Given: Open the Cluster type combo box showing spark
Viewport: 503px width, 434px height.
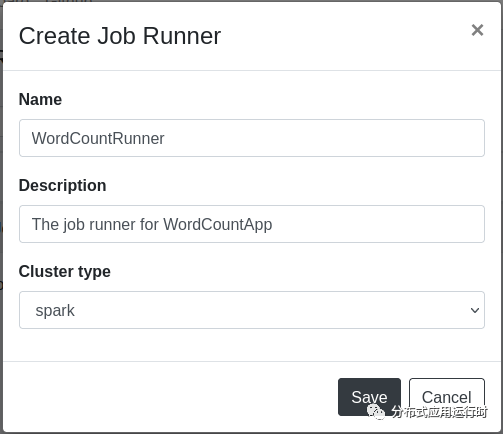Looking at the screenshot, I should coord(252,310).
